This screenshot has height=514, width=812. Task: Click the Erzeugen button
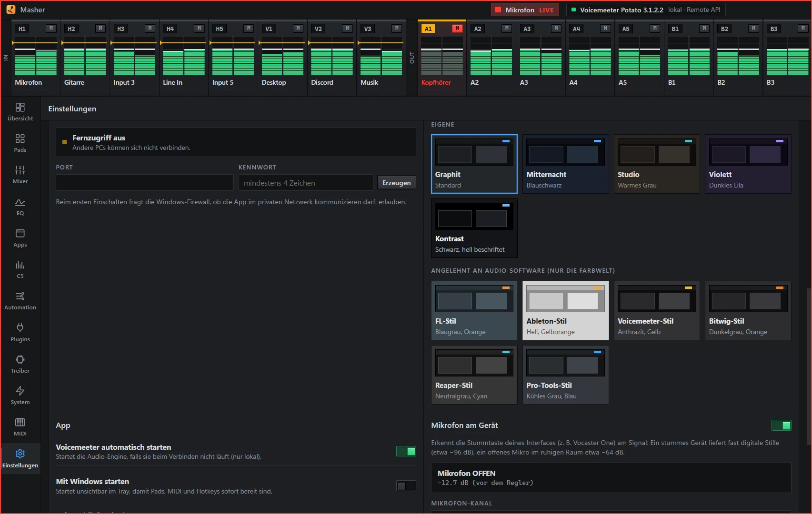point(396,183)
